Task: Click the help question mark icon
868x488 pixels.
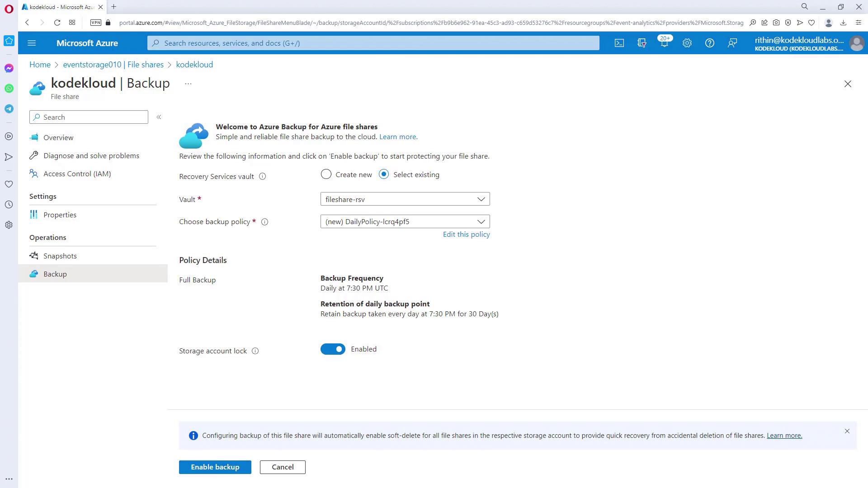Action: (709, 43)
